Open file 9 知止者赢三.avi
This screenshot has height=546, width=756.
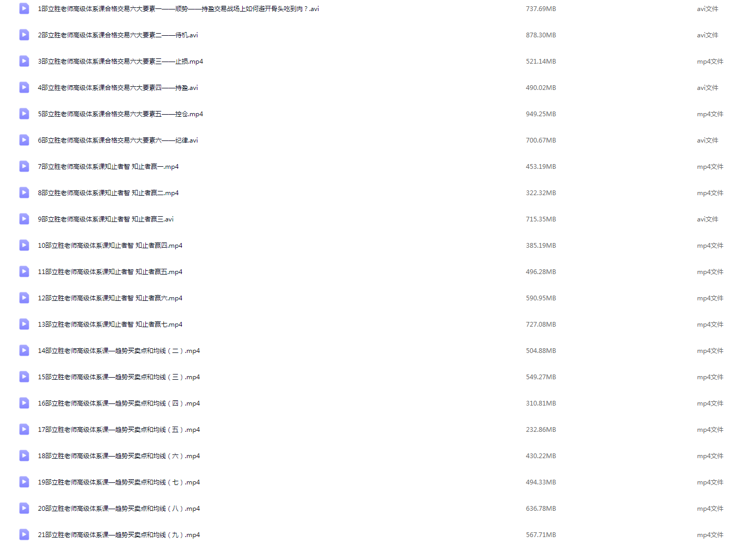tap(106, 219)
